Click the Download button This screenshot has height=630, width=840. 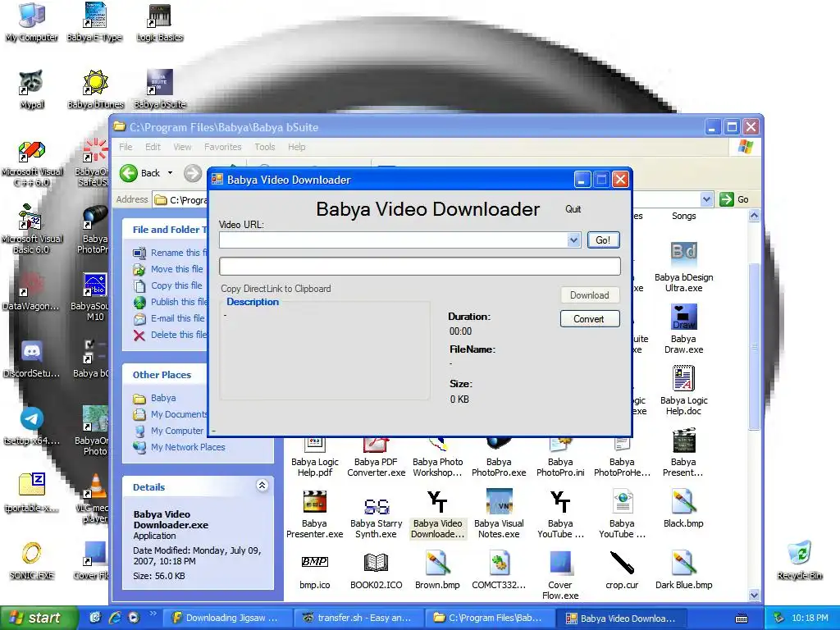(x=589, y=295)
